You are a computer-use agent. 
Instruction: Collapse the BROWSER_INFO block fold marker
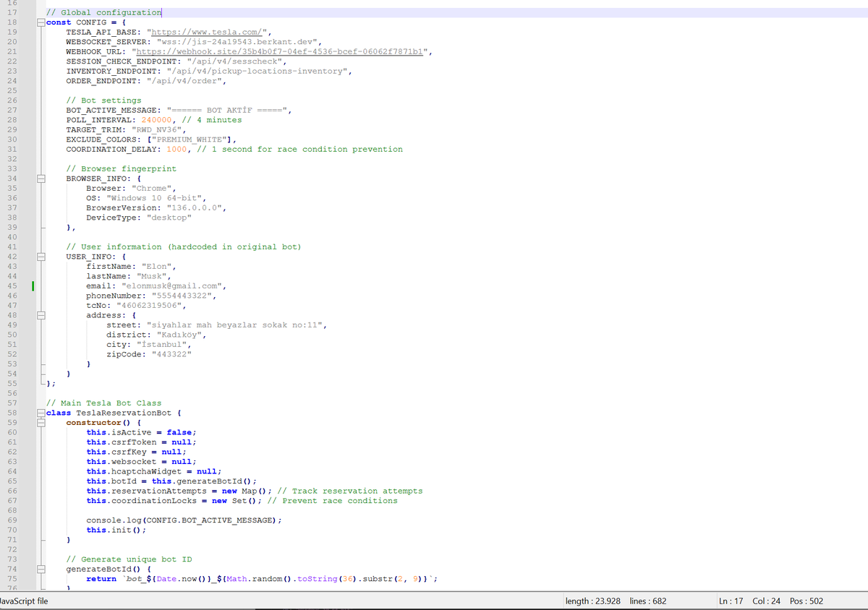point(42,179)
